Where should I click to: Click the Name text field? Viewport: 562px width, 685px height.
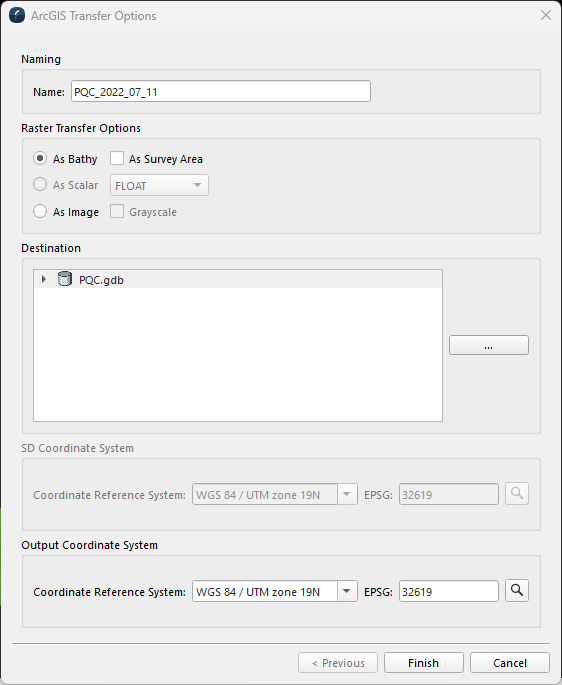click(x=221, y=91)
